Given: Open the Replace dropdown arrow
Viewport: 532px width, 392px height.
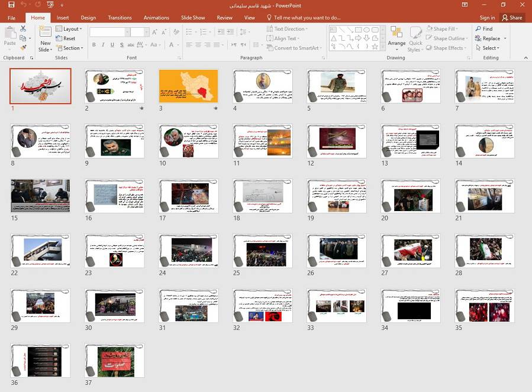Looking at the screenshot, I should pos(505,38).
